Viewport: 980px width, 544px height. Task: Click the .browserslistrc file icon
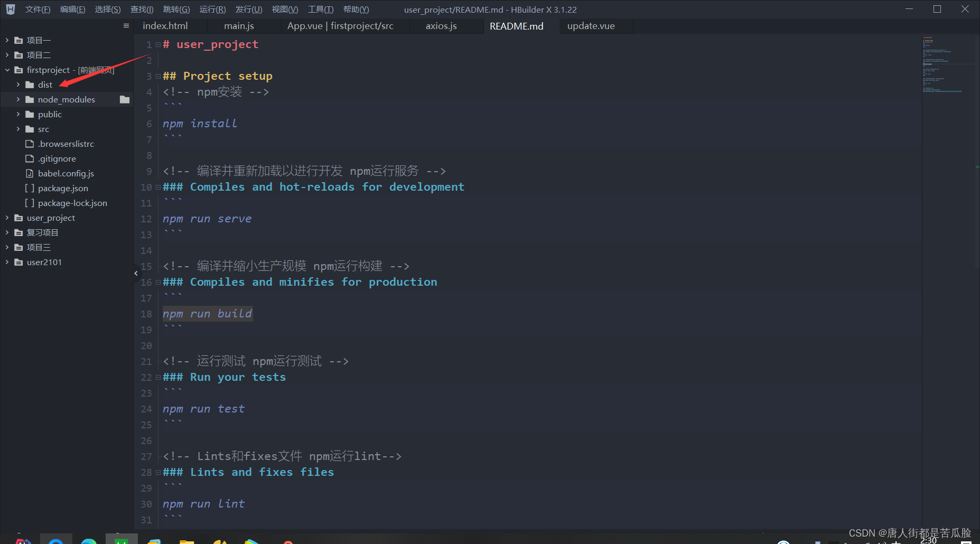(30, 144)
